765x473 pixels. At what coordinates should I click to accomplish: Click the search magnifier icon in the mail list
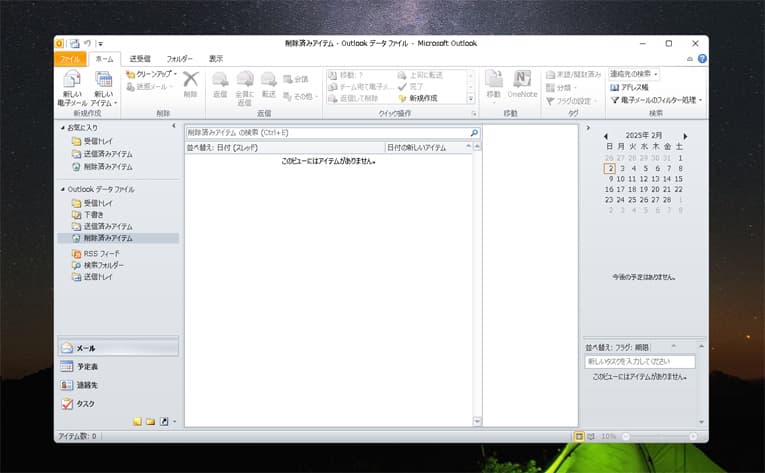tap(474, 132)
